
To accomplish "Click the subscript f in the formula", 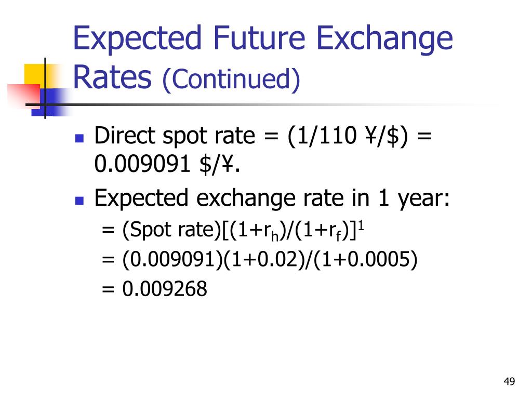I will [339, 236].
